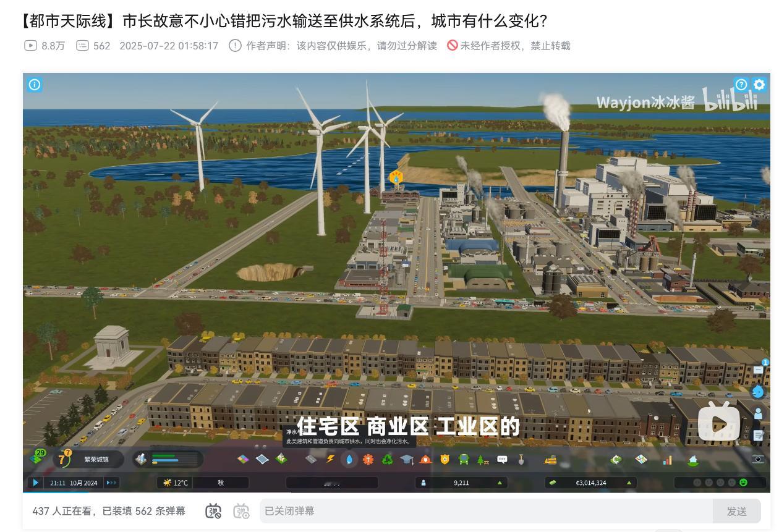Click the 发送 send button
Screen dimensions: 779x532
(x=736, y=512)
